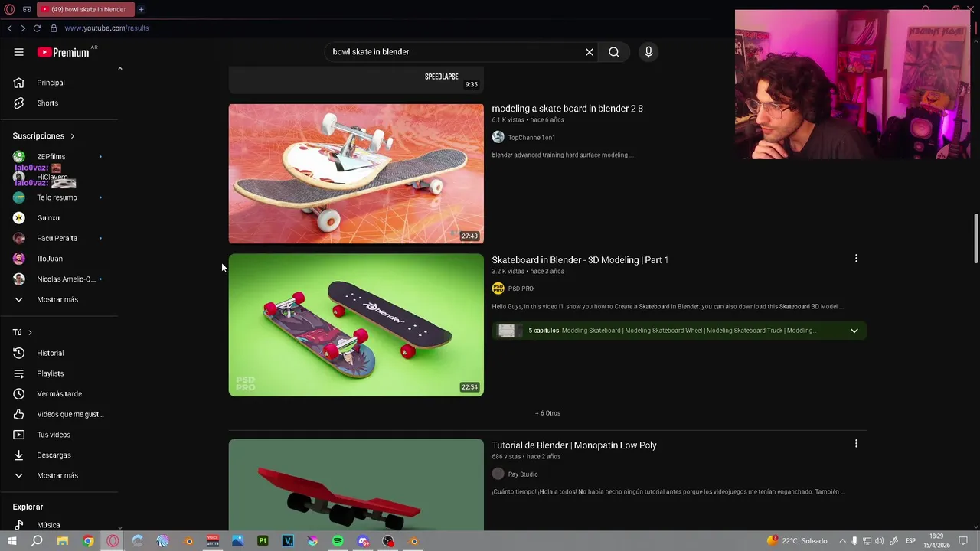
Task: Open the Monopatín Low Poly video thumbnail
Action: (356, 484)
